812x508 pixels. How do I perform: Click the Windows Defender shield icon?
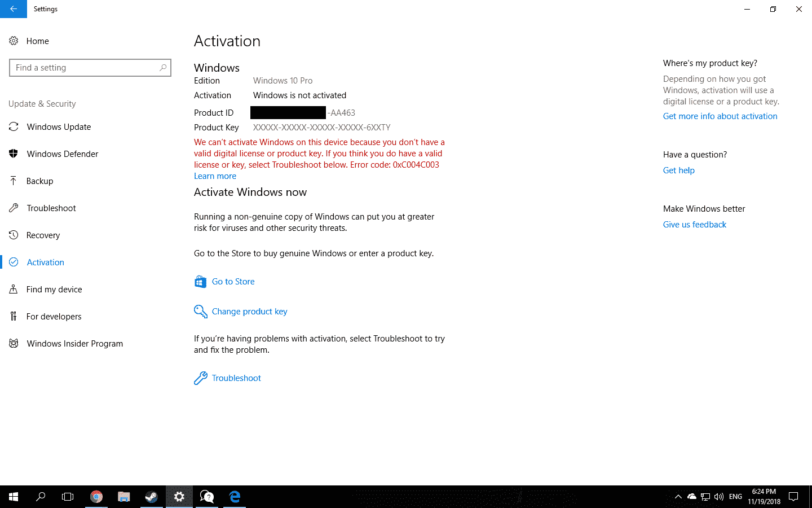14,154
